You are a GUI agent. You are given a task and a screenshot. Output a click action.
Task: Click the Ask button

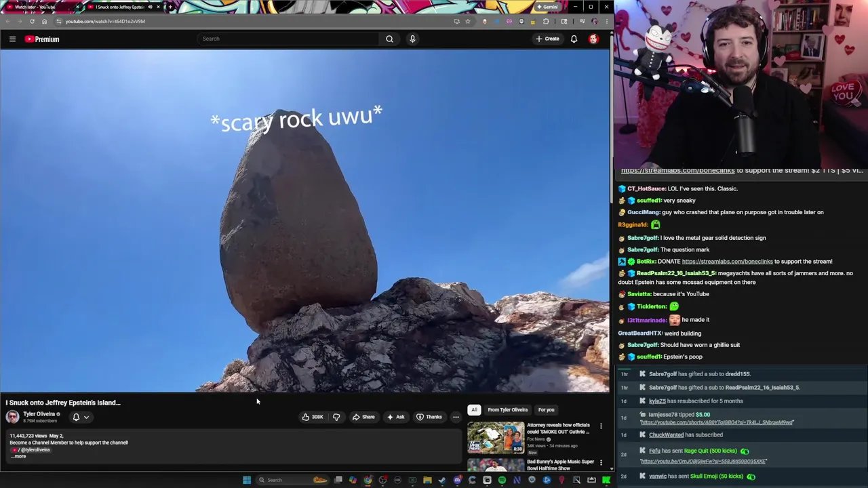(396, 417)
